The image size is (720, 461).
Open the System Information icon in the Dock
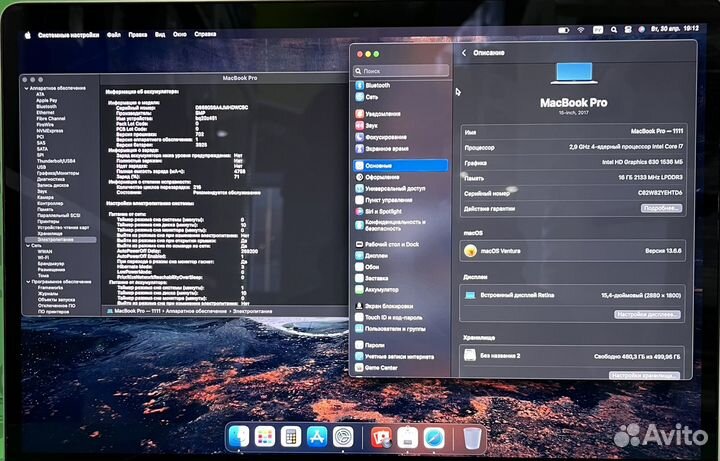[x=407, y=438]
